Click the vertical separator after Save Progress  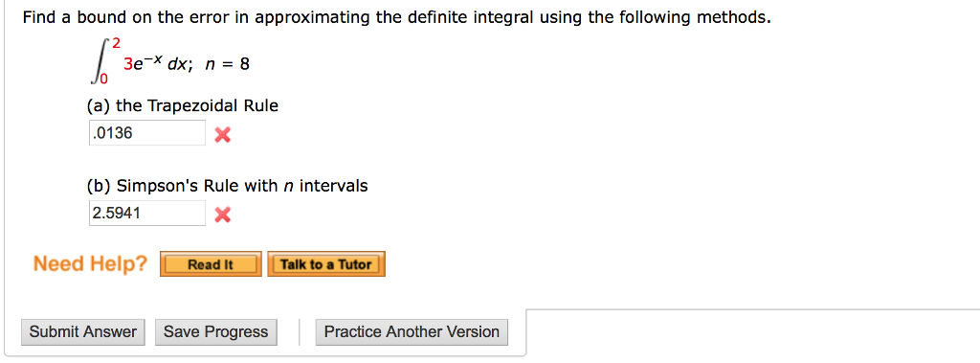(x=300, y=332)
